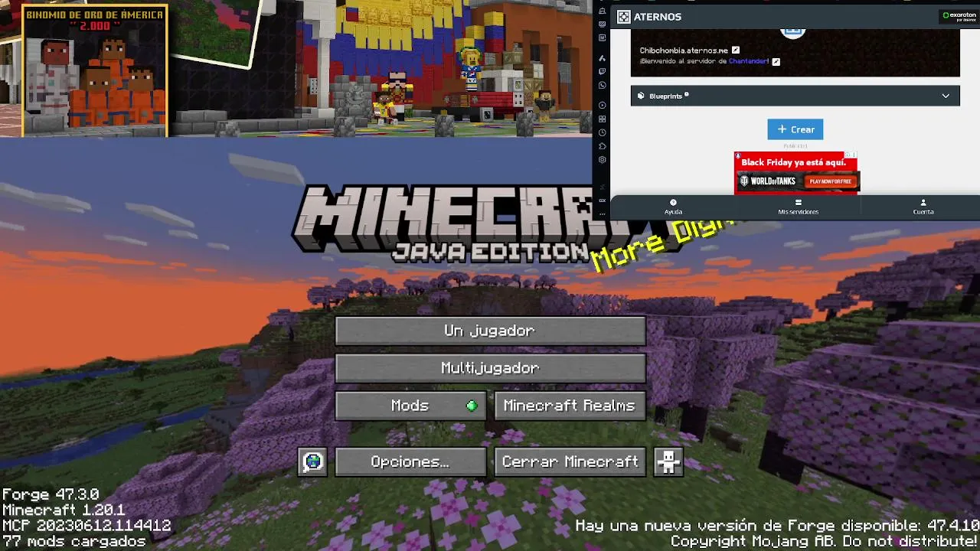Open the Mis servidores tab

(x=798, y=207)
